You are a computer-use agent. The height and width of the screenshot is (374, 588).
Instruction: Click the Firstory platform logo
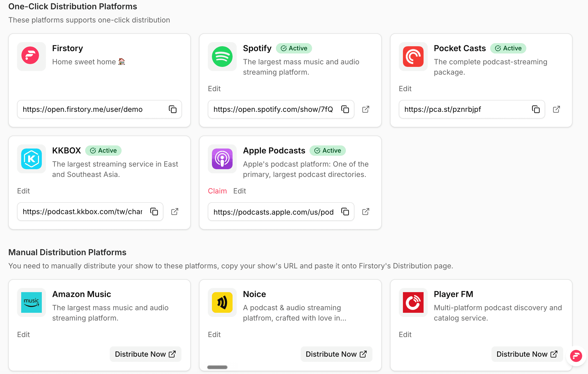click(x=31, y=56)
